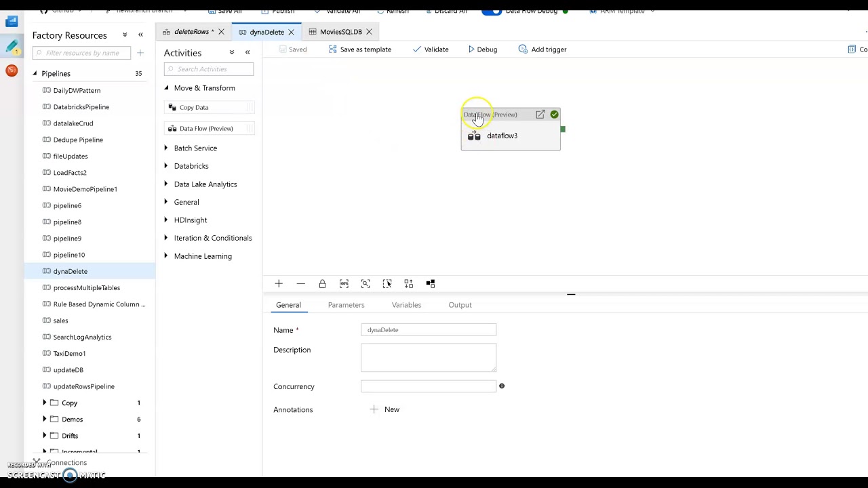Reset canvas zoom to 100%
Screen dimensions: 868x488
point(344,283)
